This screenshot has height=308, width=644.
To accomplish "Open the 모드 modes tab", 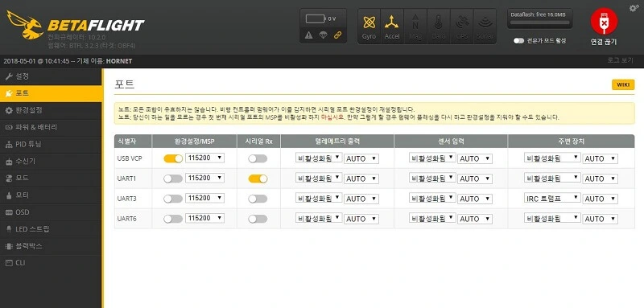I will point(51,178).
